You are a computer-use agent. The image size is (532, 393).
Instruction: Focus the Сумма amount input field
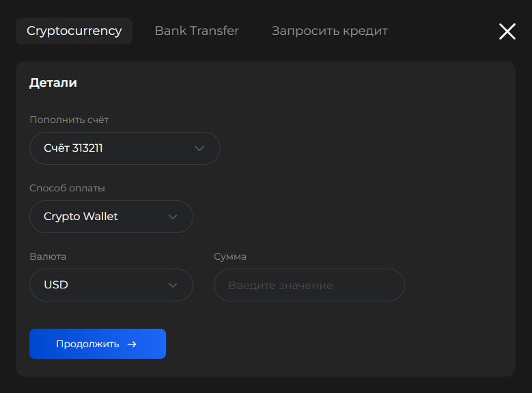[309, 285]
